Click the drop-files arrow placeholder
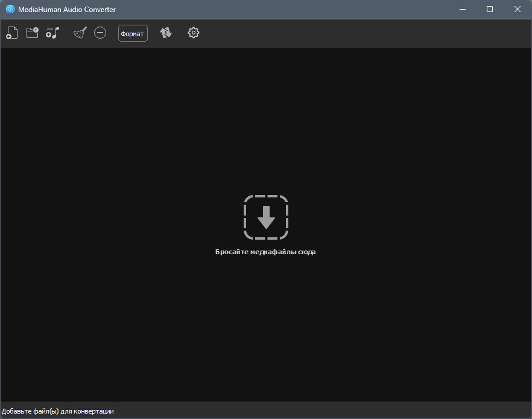This screenshot has width=532, height=419. [x=266, y=217]
